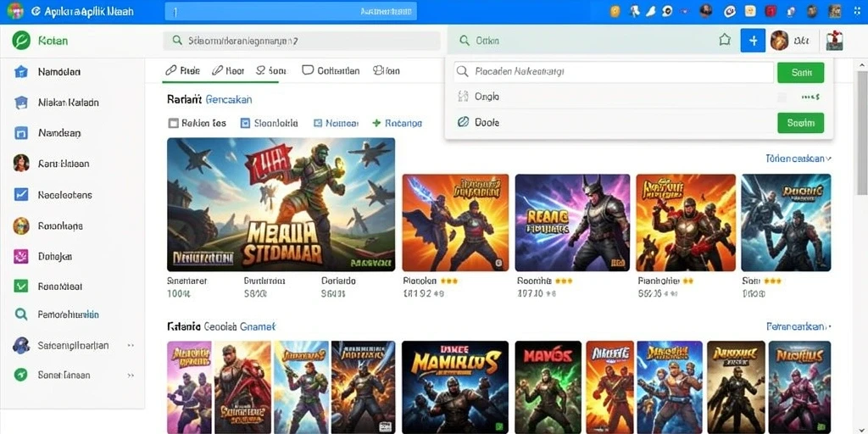This screenshot has width=868, height=434.
Task: Click the green Sartn button
Action: (800, 73)
